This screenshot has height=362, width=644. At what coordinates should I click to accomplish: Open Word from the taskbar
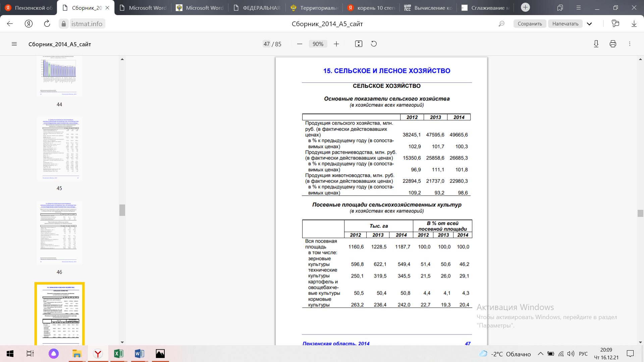tap(140, 354)
